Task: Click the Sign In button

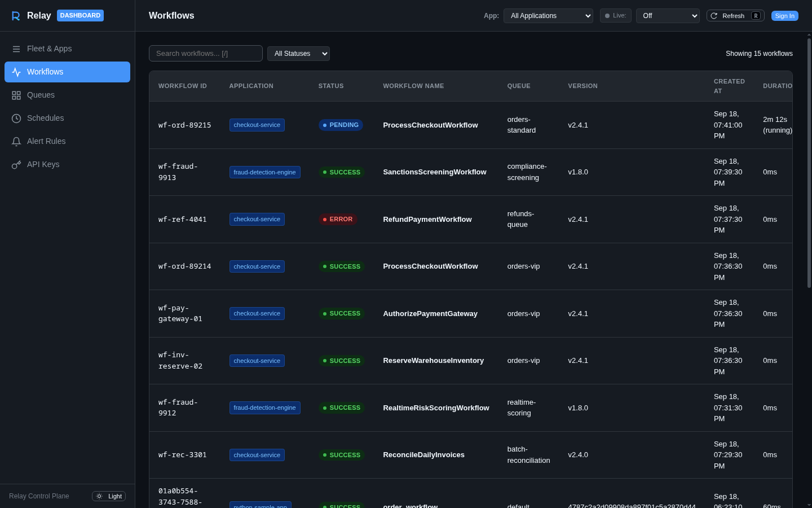Action: tap(784, 16)
